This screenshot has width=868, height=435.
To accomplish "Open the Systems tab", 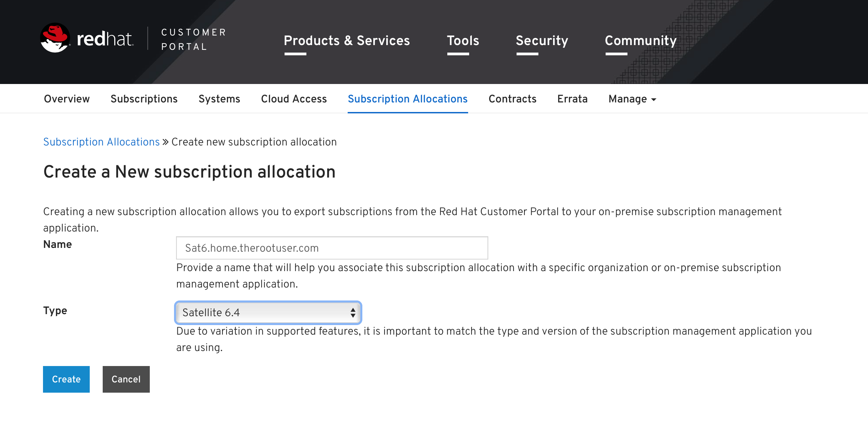I will click(x=219, y=99).
